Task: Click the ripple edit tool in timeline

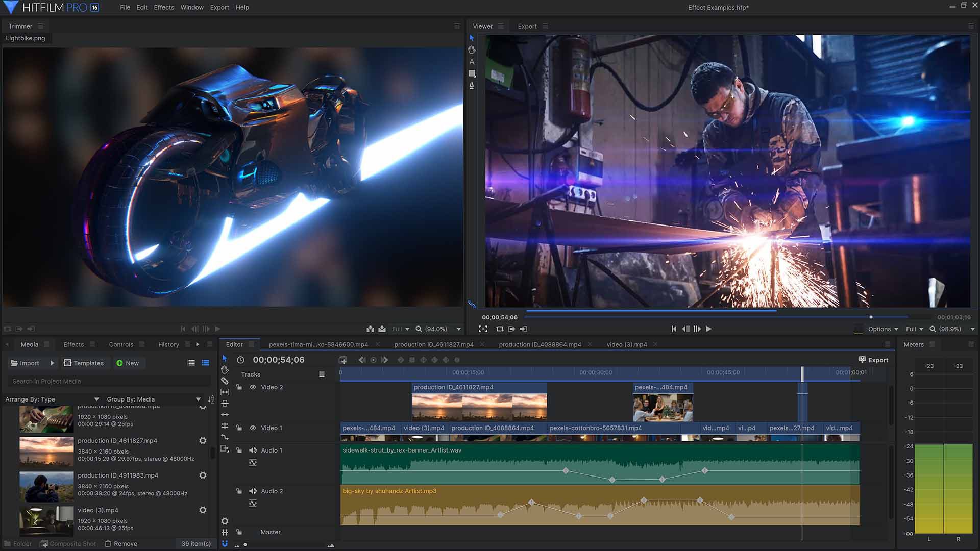Action: click(225, 403)
